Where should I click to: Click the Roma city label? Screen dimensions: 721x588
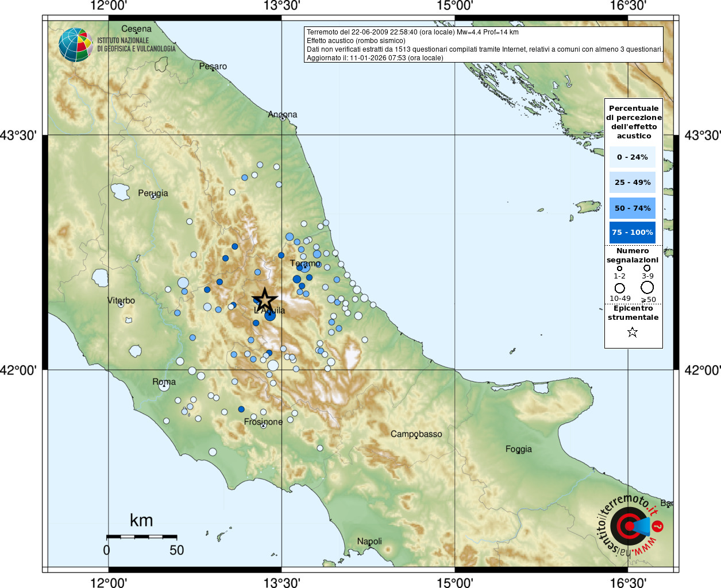tap(164, 381)
